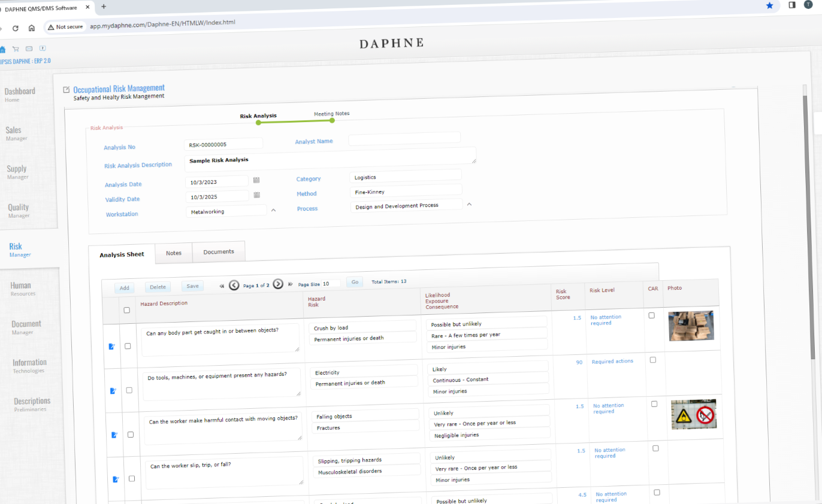Select the 'tools, machines, or equipment' row checkbox

(129, 390)
